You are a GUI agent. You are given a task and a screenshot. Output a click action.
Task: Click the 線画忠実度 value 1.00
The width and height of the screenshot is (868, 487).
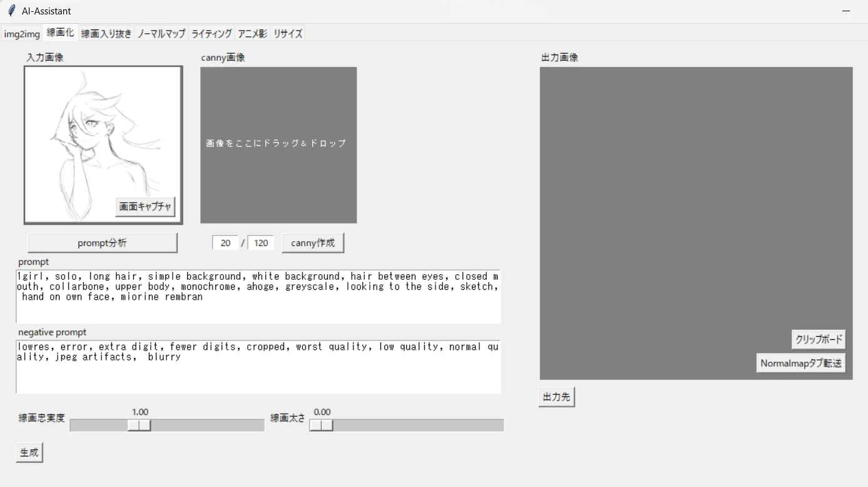point(140,412)
